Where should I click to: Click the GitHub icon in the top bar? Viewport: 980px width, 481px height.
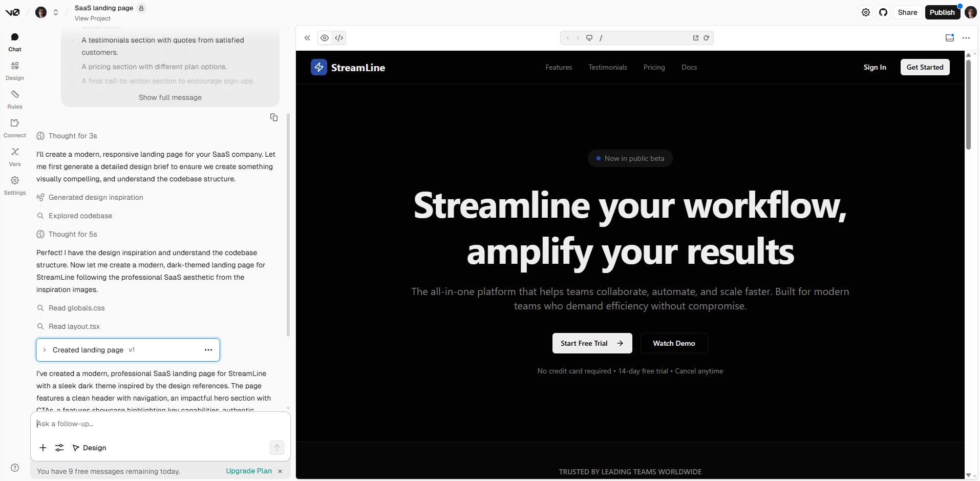tap(883, 12)
